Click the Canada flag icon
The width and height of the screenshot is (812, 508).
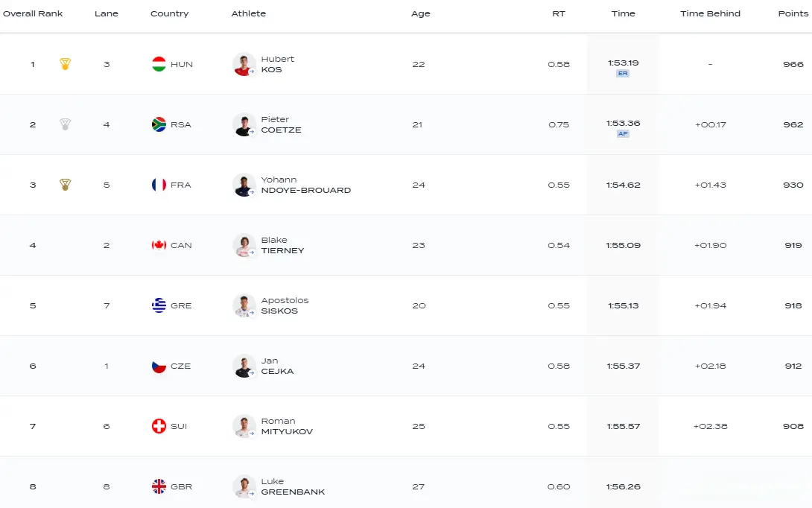(x=159, y=245)
